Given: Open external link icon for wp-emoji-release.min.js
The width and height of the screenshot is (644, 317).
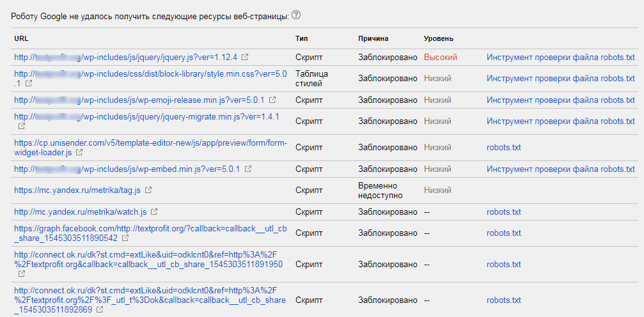Looking at the screenshot, I should coord(272,100).
